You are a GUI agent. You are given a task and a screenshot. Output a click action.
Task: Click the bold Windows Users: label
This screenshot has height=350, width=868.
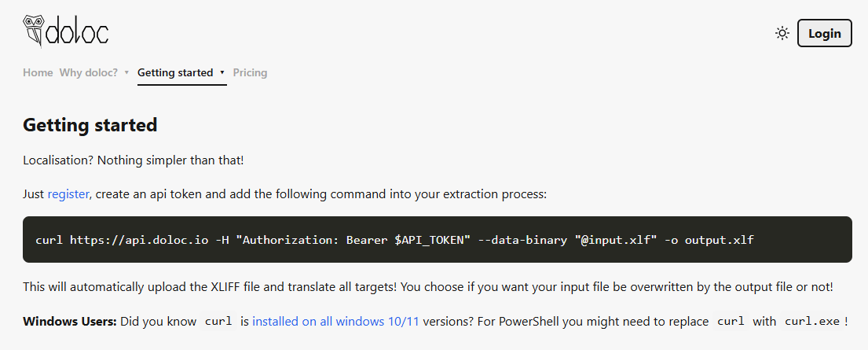pyautogui.click(x=70, y=321)
